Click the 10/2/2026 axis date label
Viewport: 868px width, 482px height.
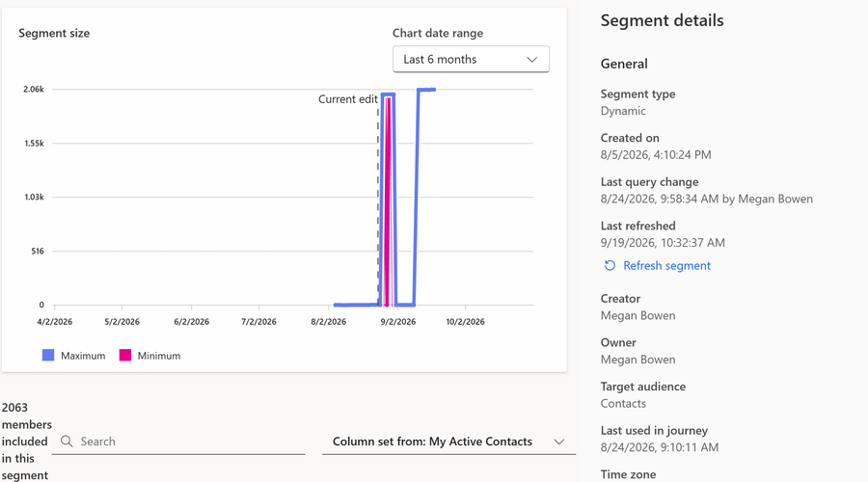pos(465,322)
